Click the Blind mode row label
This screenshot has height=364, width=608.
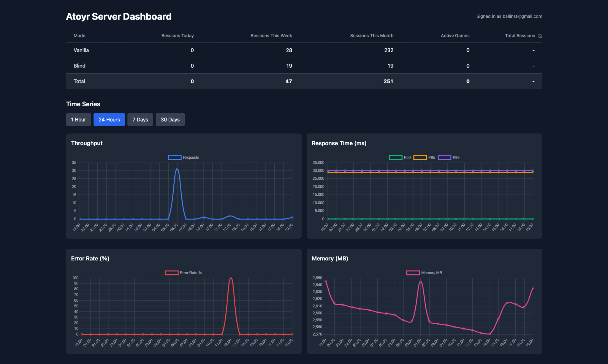tap(79, 66)
